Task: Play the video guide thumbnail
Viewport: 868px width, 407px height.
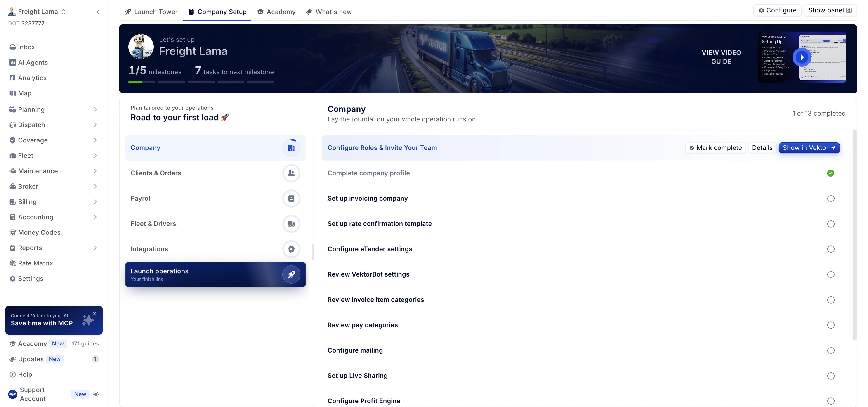Action: 802,57
